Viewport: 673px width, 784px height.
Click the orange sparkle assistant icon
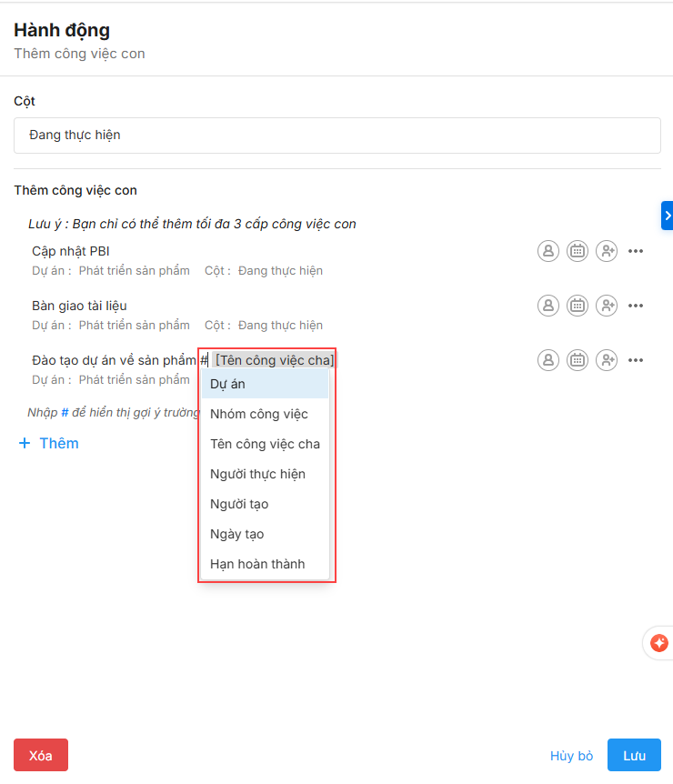point(658,643)
